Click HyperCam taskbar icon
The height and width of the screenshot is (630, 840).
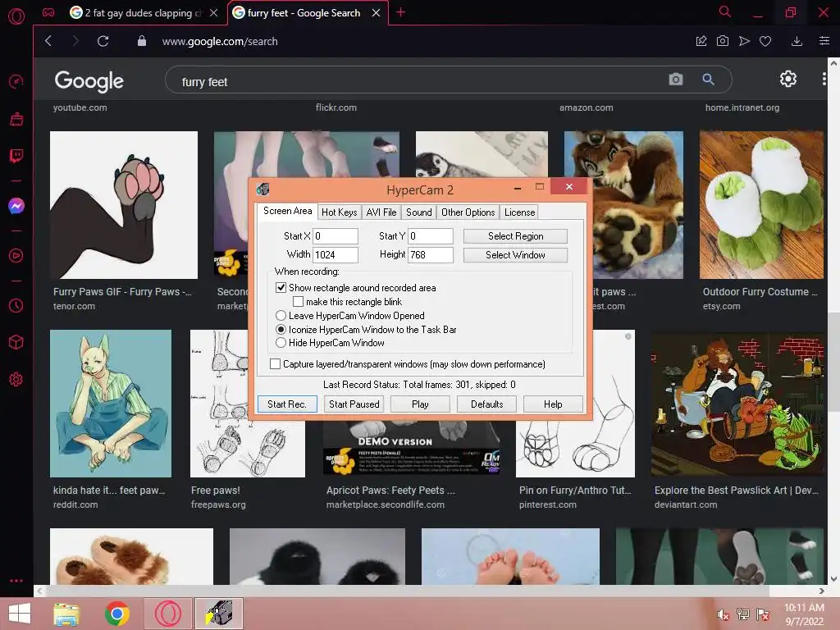219,614
